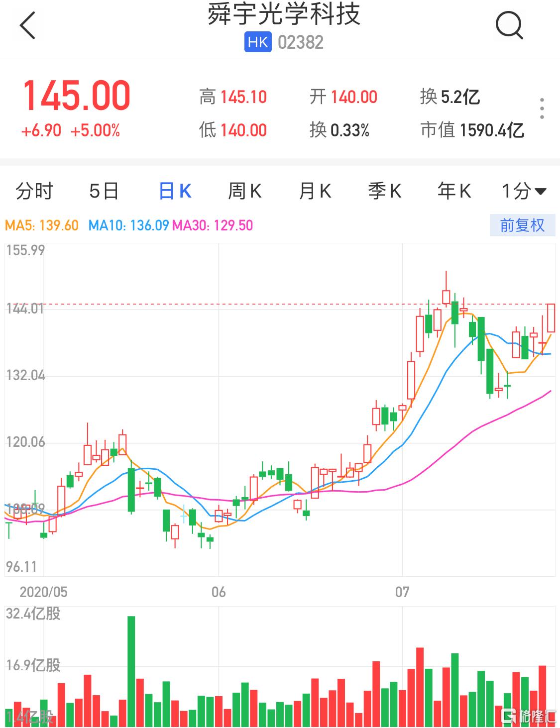Toggle the 前复权 price adjustment button
Viewport: 560px width, 728px height.
[522, 225]
